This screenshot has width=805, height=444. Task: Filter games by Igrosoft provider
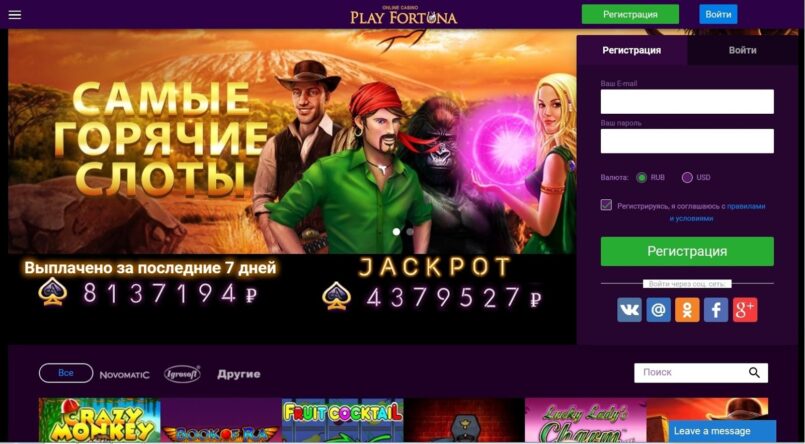tap(182, 374)
